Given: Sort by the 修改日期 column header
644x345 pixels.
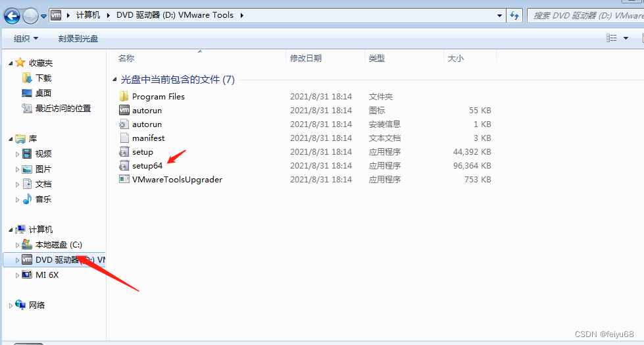Looking at the screenshot, I should coord(306,59).
